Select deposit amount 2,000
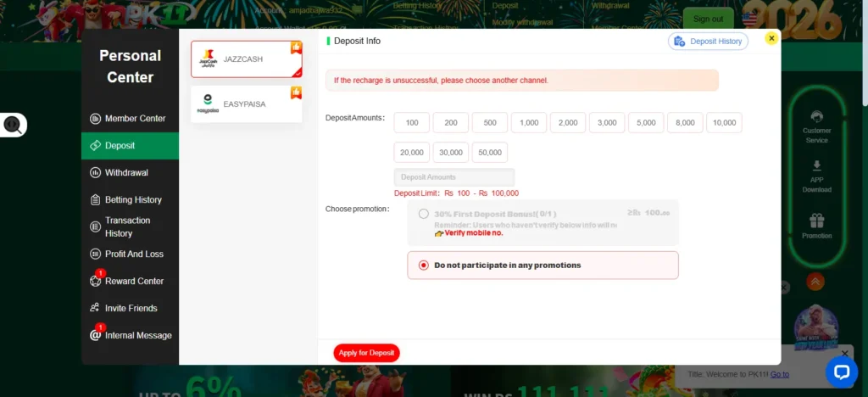868x397 pixels. pos(568,123)
